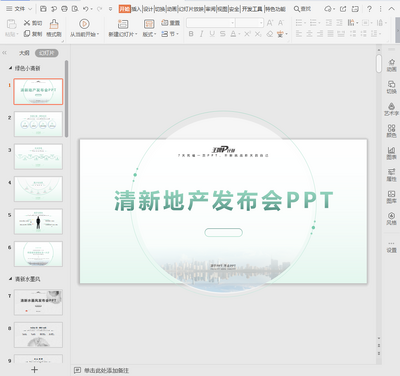The width and height of the screenshot is (400, 376).
Task: Toggle Bold formatting
Action: (191, 34)
